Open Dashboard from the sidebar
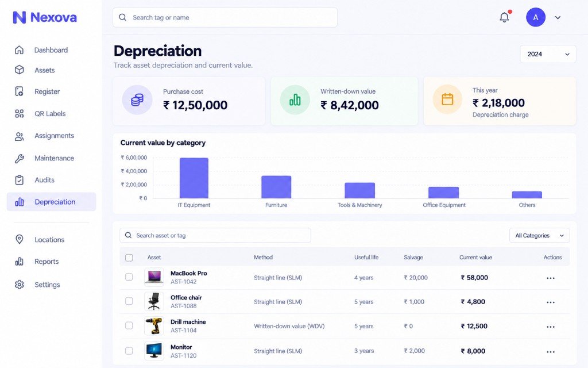588x368 pixels. point(51,50)
